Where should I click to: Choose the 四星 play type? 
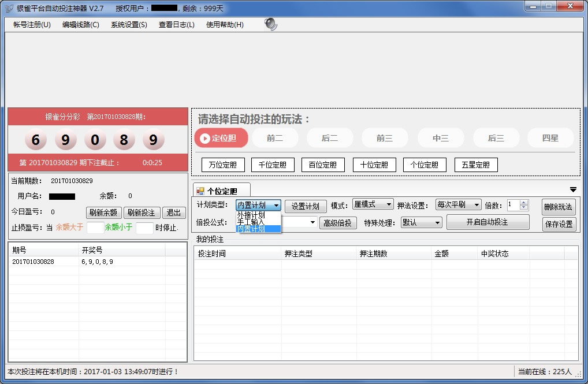click(x=550, y=138)
